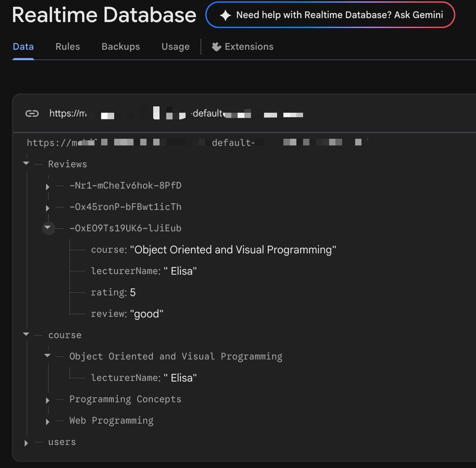Select the Programming Concepts key
This screenshot has height=468, width=476.
(x=125, y=399)
